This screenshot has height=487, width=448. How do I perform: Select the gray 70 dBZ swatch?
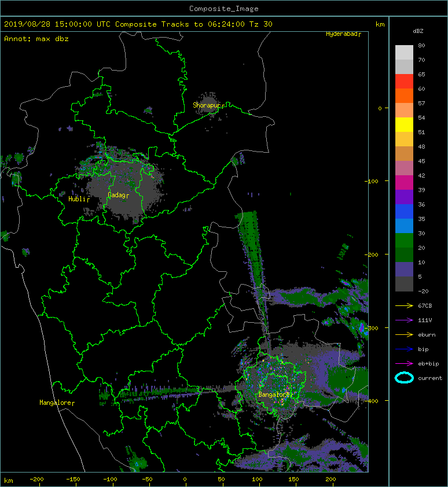pos(404,67)
